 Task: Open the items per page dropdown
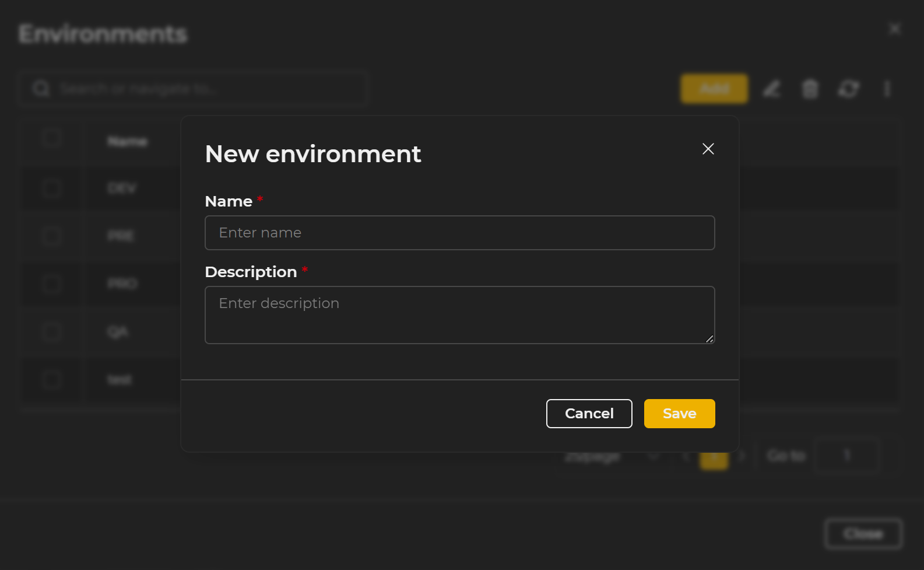pos(612,456)
